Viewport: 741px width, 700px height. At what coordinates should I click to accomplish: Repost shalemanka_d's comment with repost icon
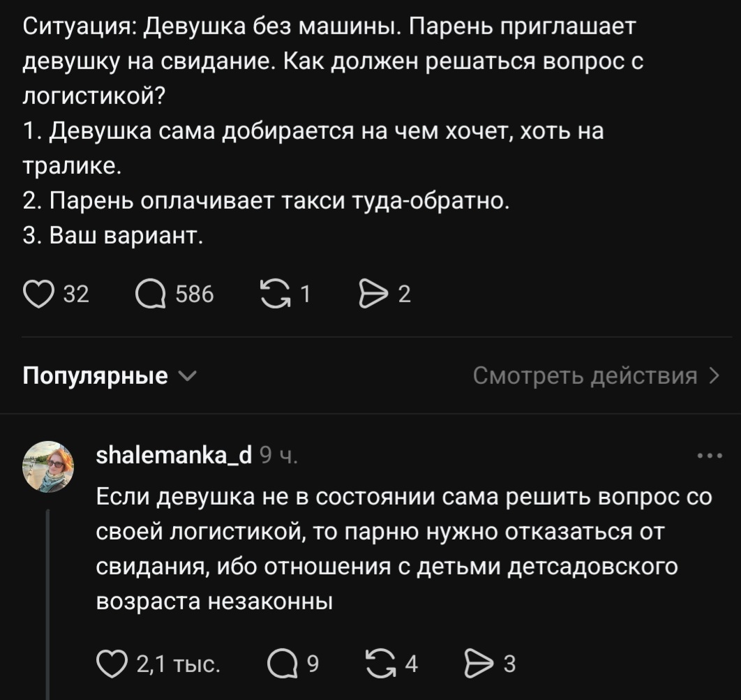tap(380, 664)
